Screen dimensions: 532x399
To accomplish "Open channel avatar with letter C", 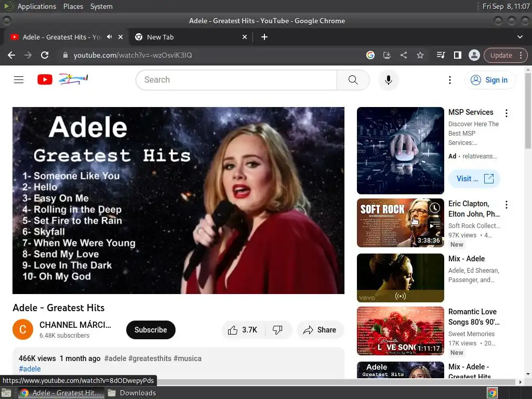I will 23,329.
